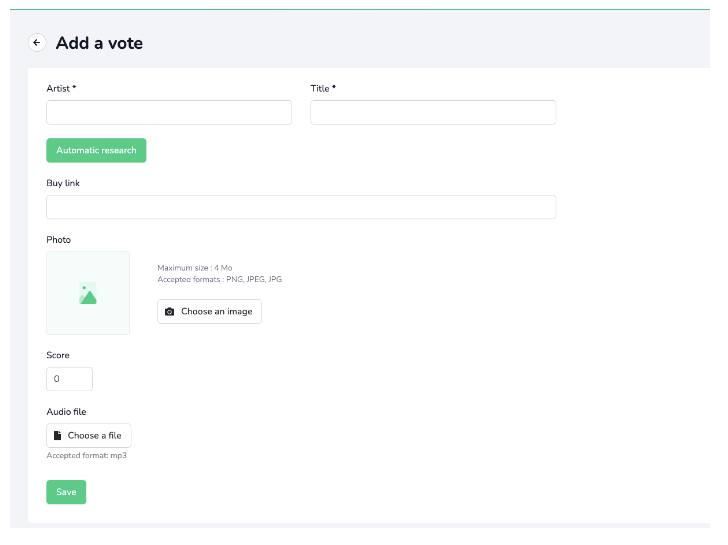Click the camera icon on Choose an image
Screen dimensions: 728x545
click(169, 311)
